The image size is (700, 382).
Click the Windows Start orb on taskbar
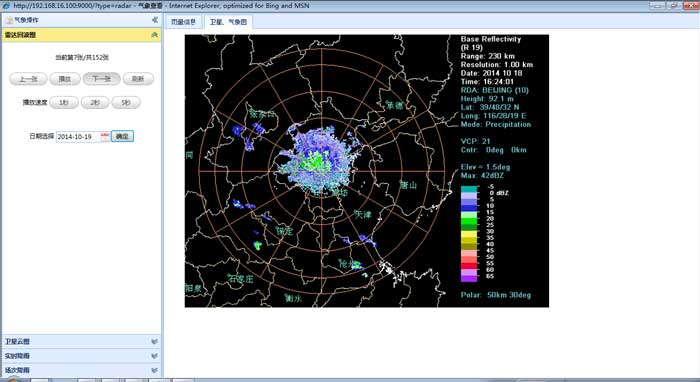13,379
